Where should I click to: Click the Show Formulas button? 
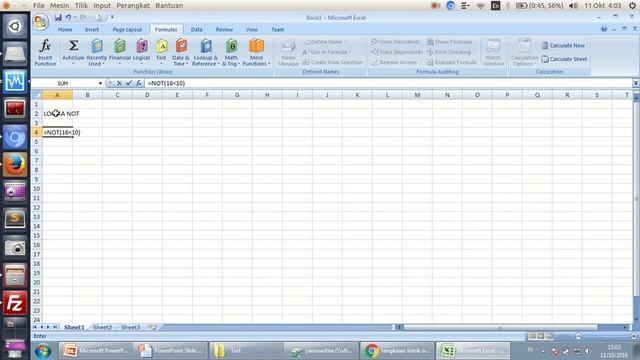pos(450,42)
